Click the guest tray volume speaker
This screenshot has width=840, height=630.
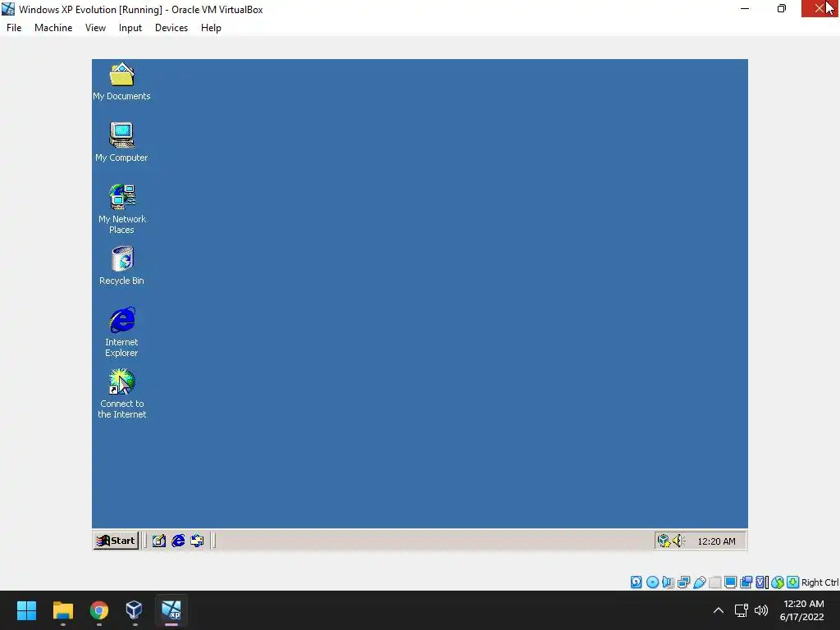678,541
